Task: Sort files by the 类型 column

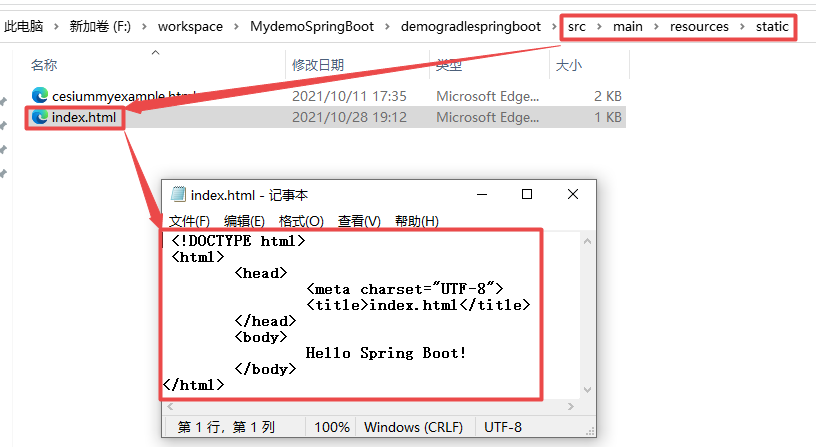Action: pos(449,65)
